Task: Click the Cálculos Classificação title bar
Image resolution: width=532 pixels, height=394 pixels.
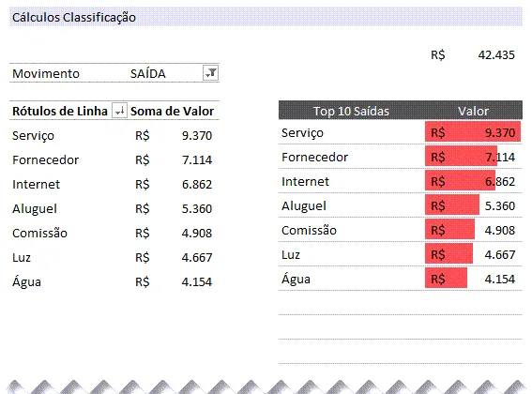Action: point(266,17)
